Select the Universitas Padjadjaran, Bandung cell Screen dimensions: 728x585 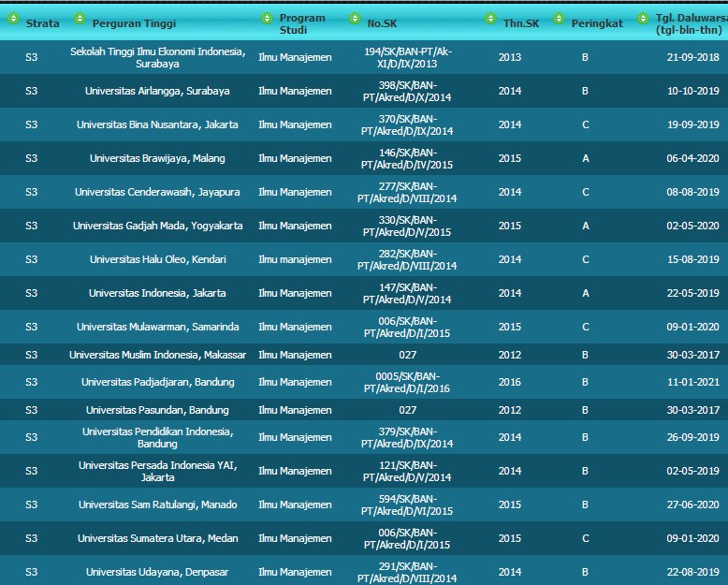coord(158,382)
